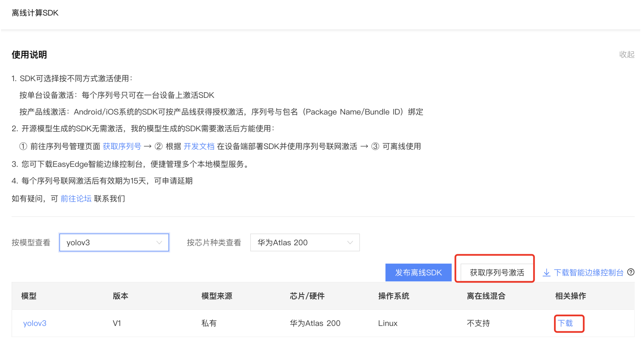Follow the 前往论坛 link

tap(76, 199)
